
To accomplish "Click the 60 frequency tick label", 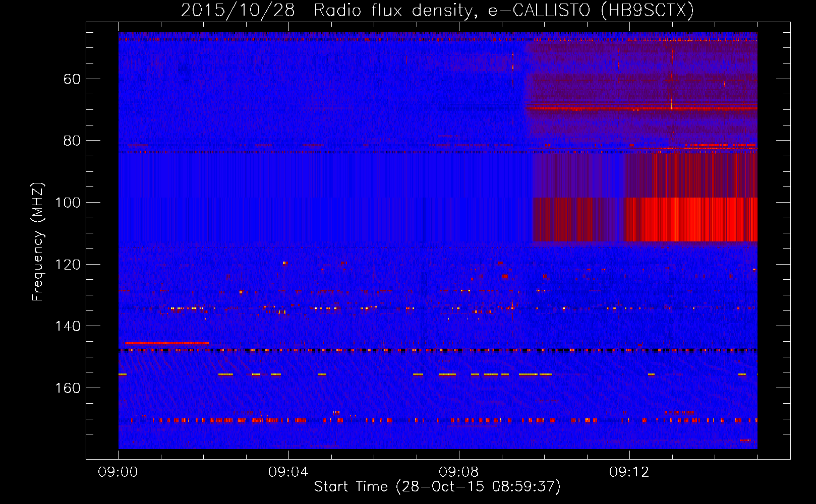I will click(72, 79).
